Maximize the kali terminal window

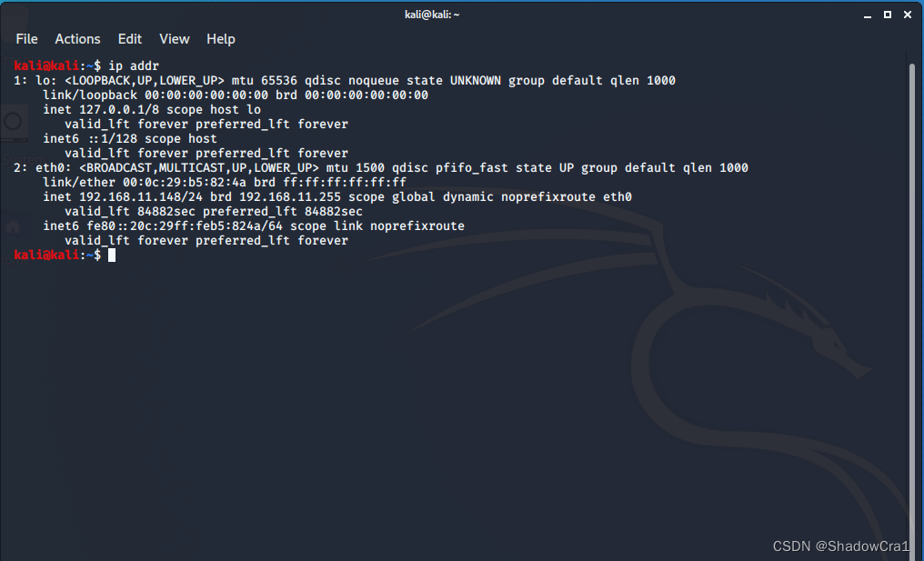(x=888, y=15)
